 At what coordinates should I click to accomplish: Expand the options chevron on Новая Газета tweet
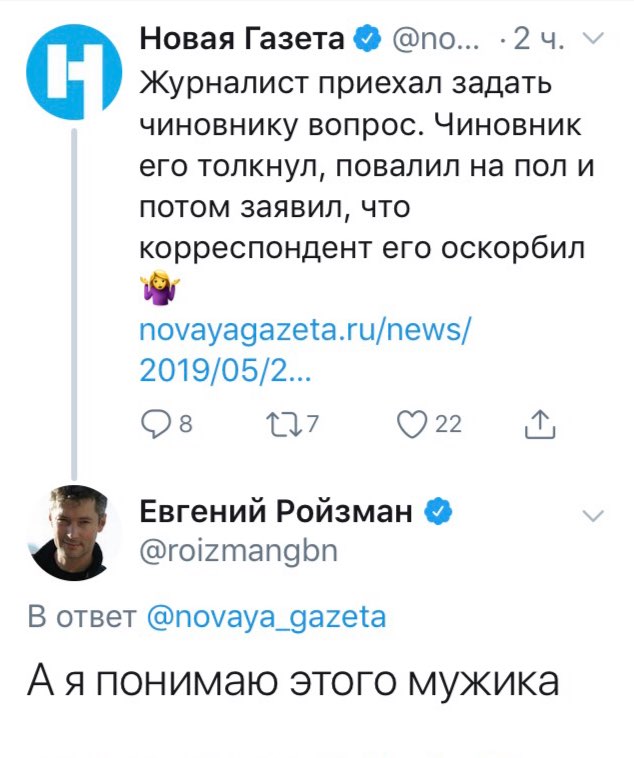592,39
